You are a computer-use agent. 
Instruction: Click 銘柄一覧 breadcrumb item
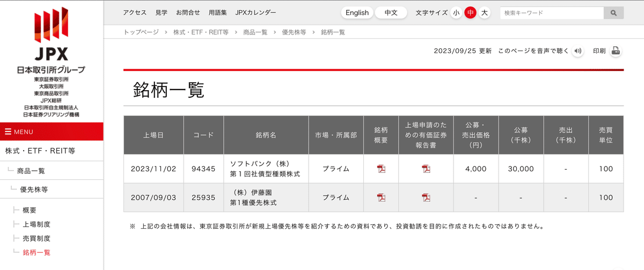coord(333,32)
